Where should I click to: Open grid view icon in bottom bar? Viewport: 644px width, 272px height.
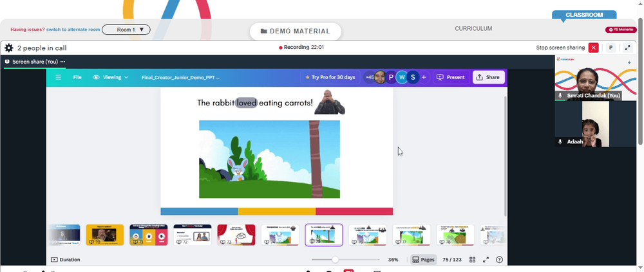click(472, 260)
